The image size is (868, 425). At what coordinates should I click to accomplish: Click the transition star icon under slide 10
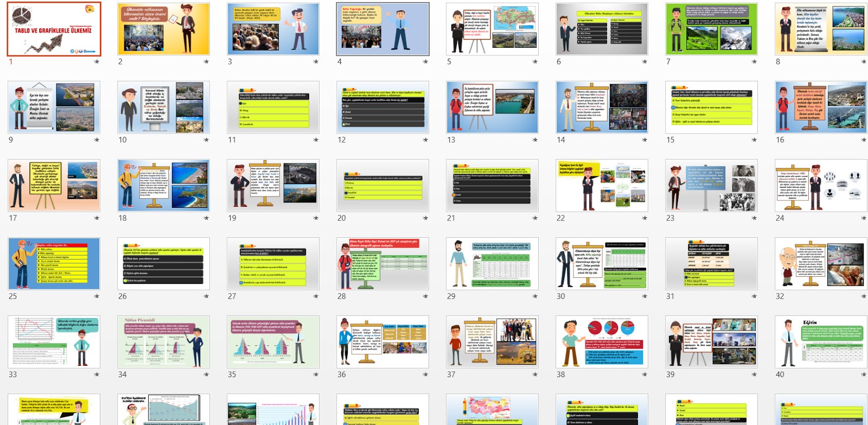pyautogui.click(x=206, y=140)
